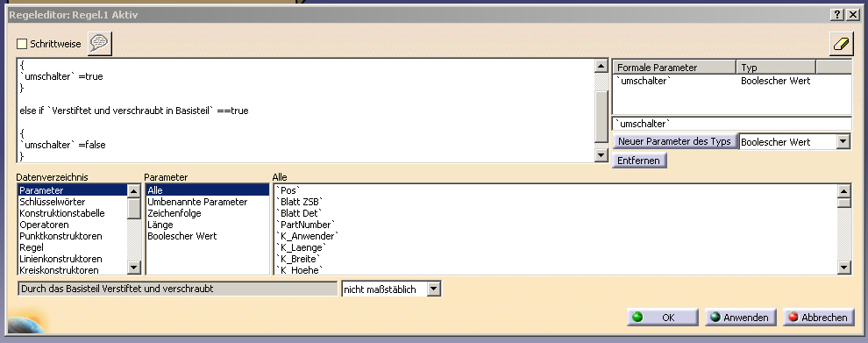
Task: Click down arrow of rule editor scrollbar
Action: coord(601,155)
